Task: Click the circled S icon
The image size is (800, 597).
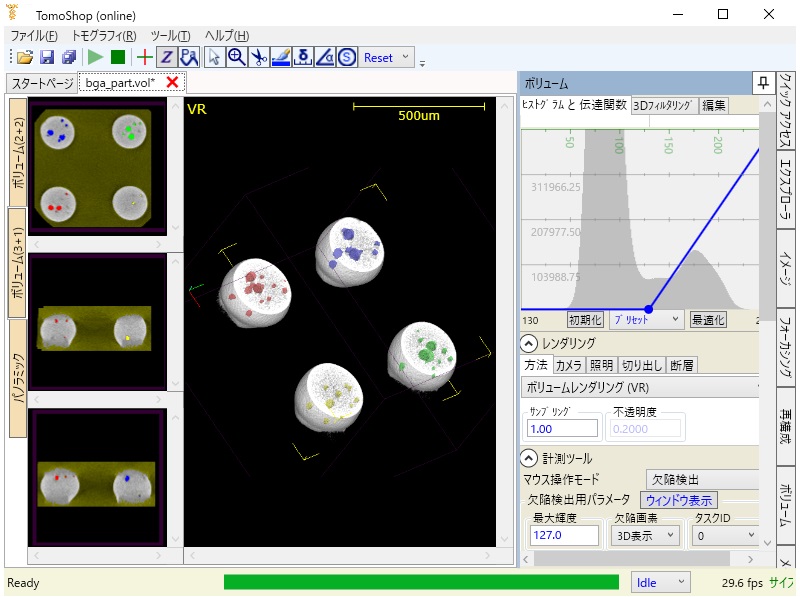Action: coord(347,57)
